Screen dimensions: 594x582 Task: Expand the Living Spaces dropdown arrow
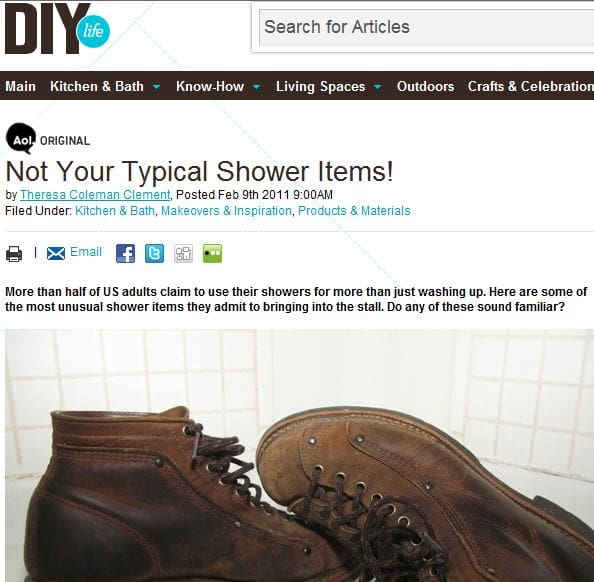click(x=377, y=87)
